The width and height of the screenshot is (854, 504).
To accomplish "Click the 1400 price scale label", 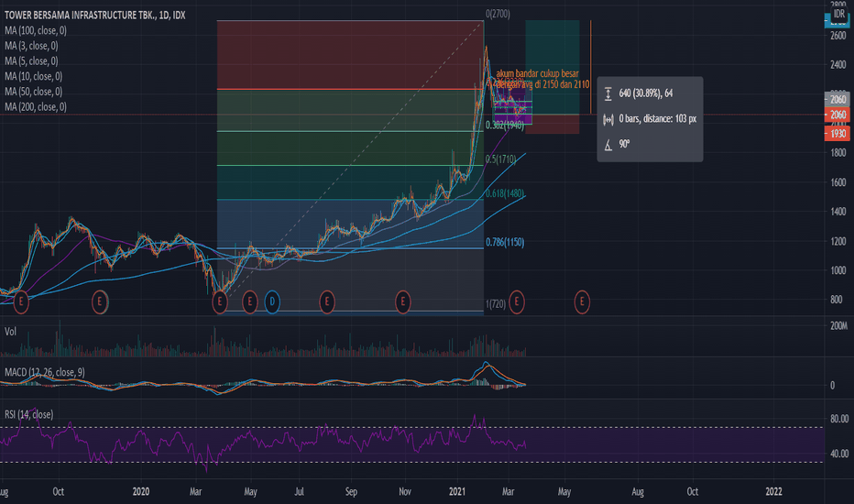I will (838, 212).
